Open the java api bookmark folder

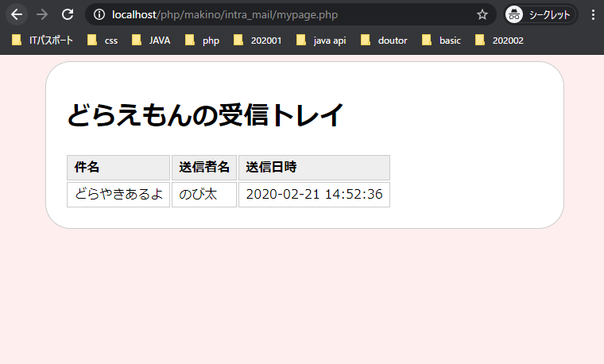(x=321, y=41)
